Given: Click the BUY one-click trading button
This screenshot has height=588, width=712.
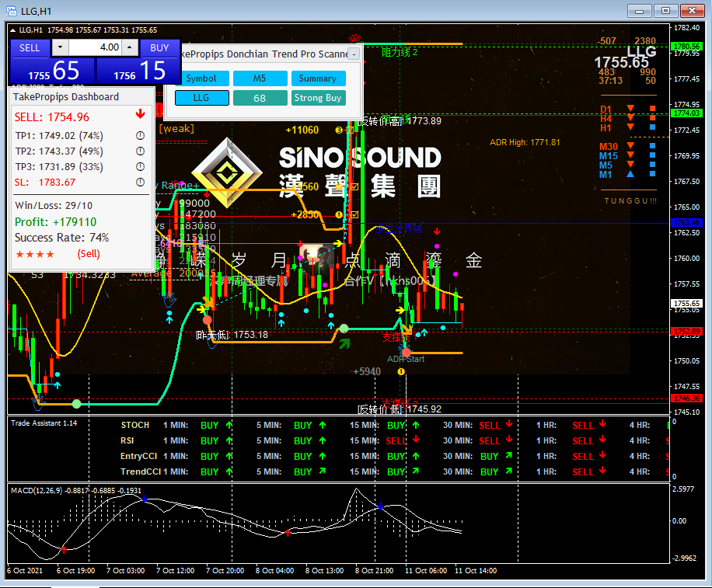Looking at the screenshot, I should 159,47.
